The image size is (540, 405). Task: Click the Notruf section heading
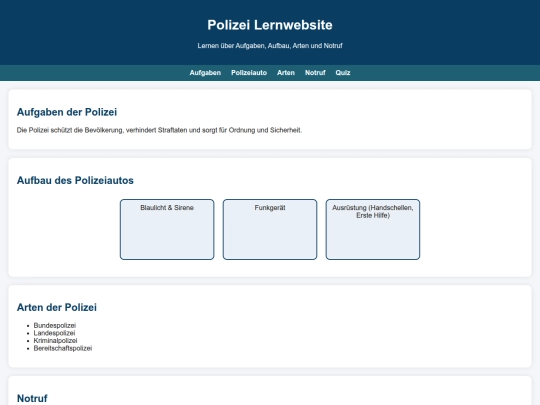click(x=32, y=398)
